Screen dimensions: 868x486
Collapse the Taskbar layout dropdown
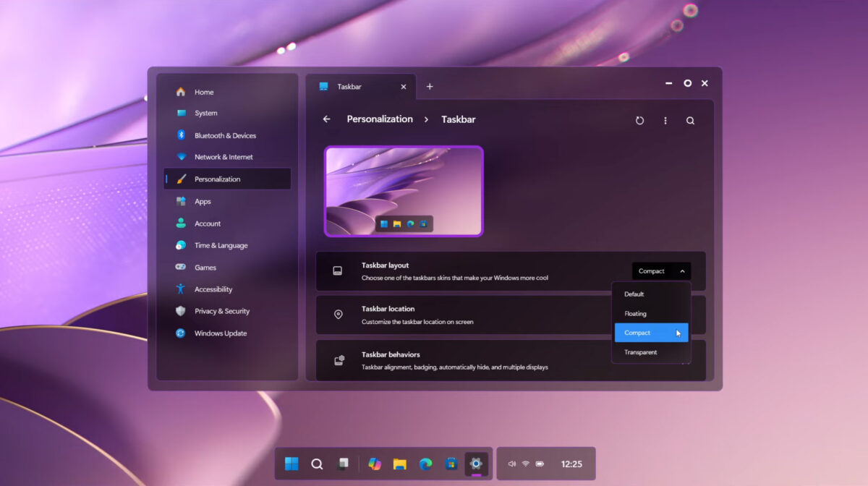(660, 270)
